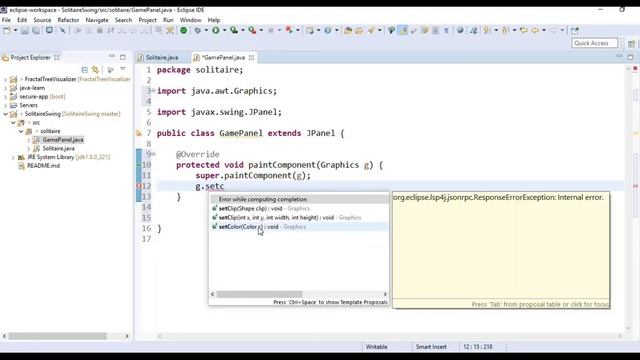The image size is (640, 360).
Task: Toggle the highlighted Block Selection toolbar button
Action: 403,30
